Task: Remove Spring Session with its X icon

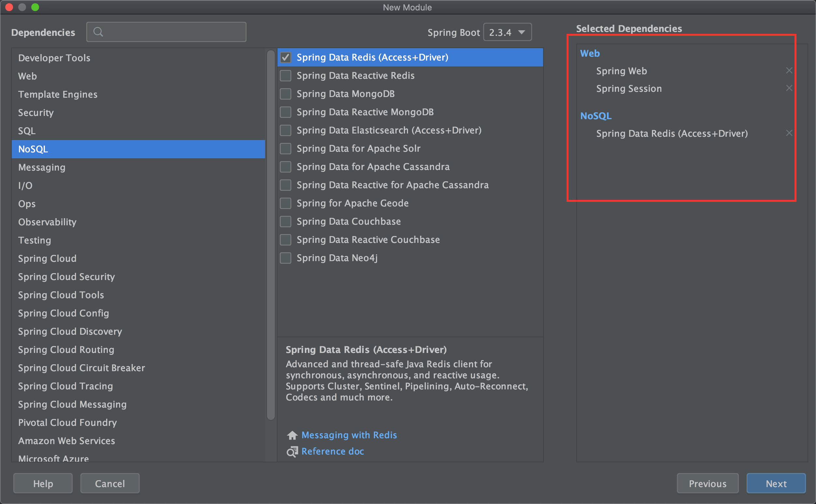Action: click(x=789, y=88)
